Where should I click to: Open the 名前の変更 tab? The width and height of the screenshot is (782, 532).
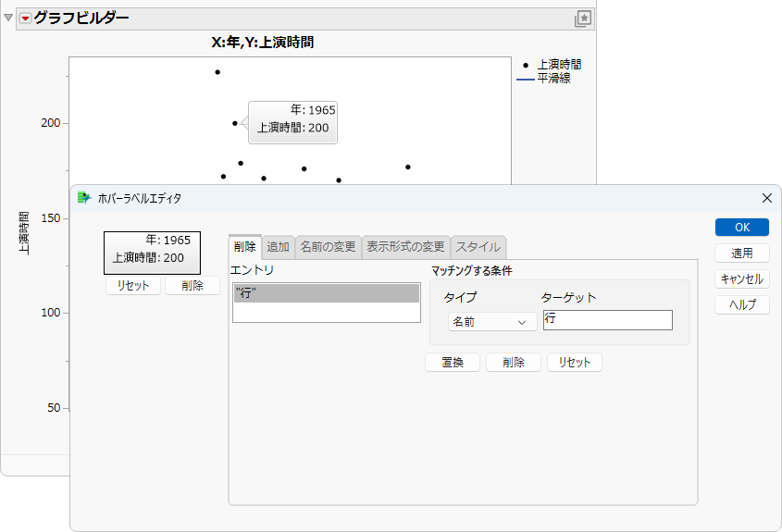(328, 247)
